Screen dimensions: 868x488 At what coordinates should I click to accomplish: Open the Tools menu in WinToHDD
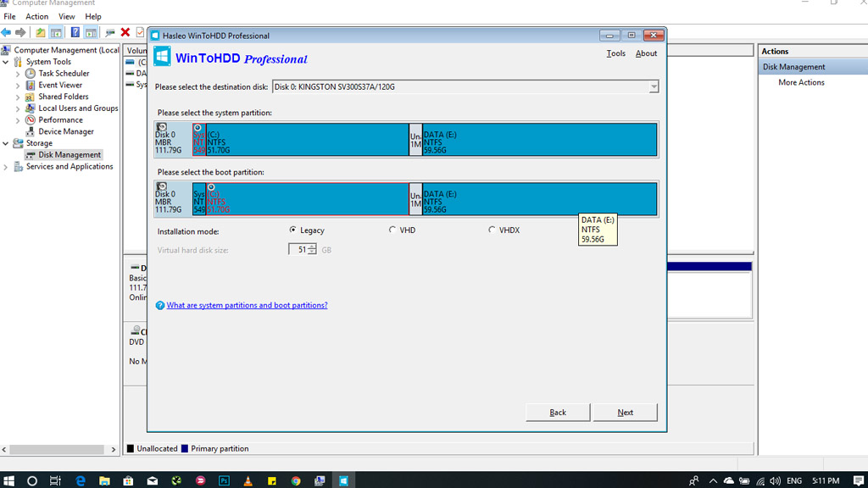pos(615,53)
